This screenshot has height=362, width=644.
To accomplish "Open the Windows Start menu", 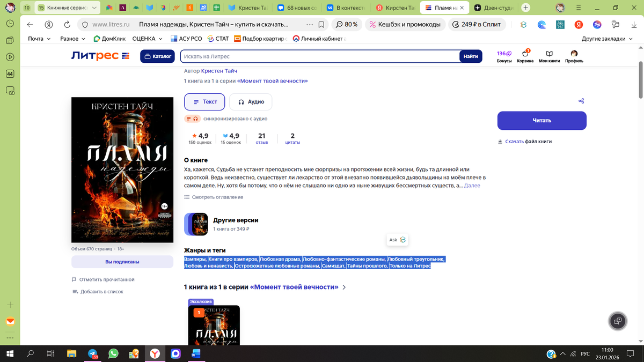I will (x=10, y=354).
